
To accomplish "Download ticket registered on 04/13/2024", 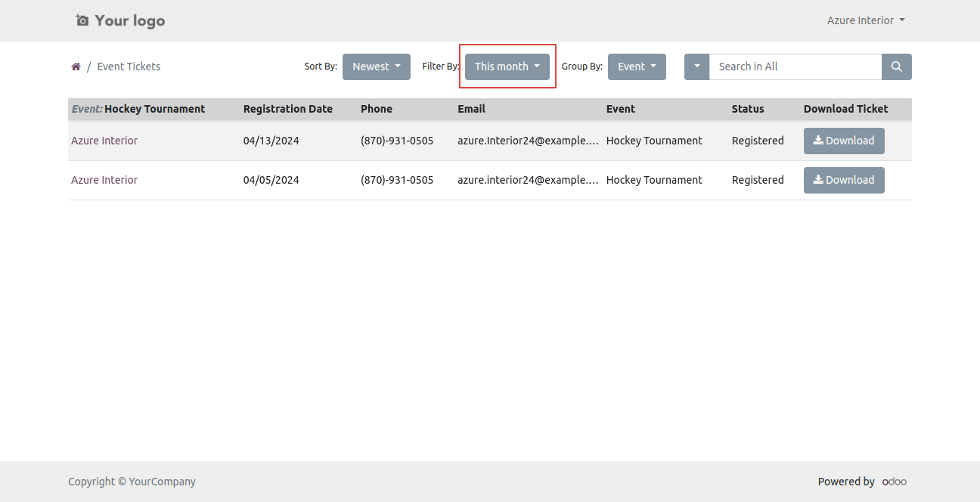I will coord(844,141).
